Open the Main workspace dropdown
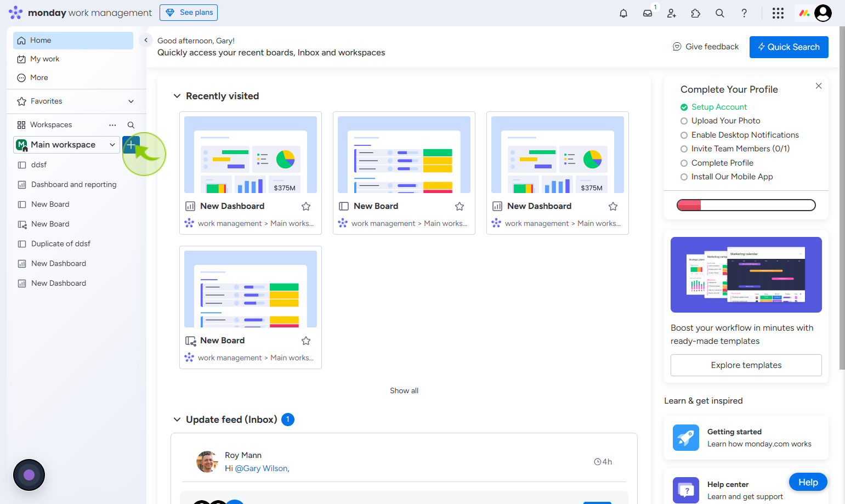The height and width of the screenshot is (504, 845). click(x=66, y=145)
